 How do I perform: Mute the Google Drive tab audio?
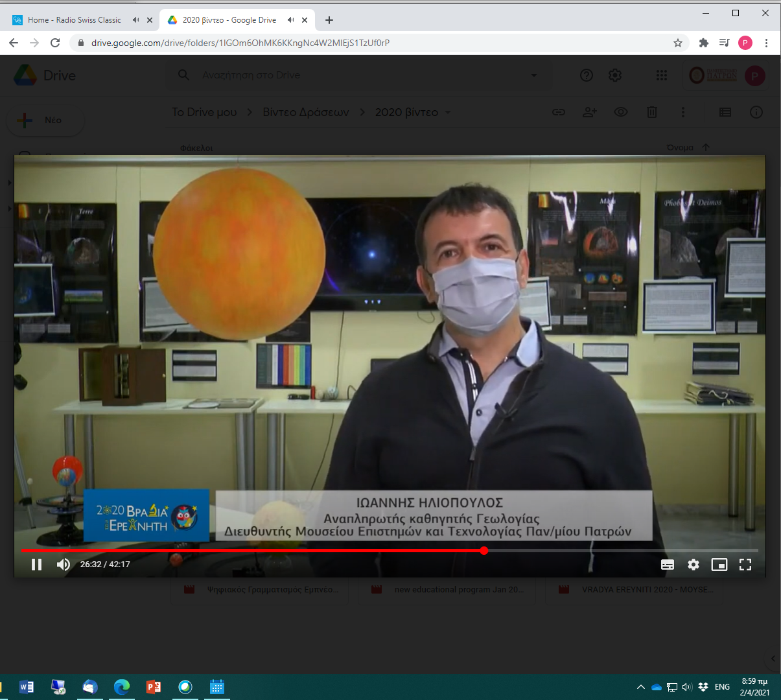[x=290, y=20]
